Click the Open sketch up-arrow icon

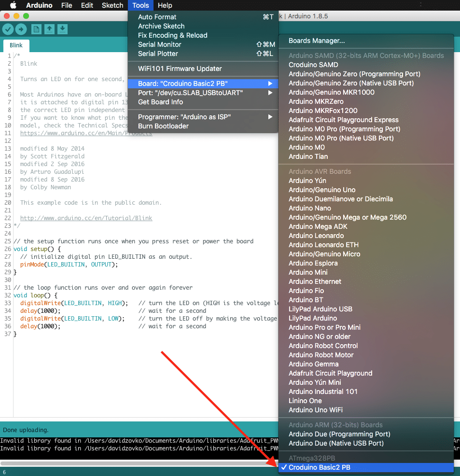(x=49, y=29)
